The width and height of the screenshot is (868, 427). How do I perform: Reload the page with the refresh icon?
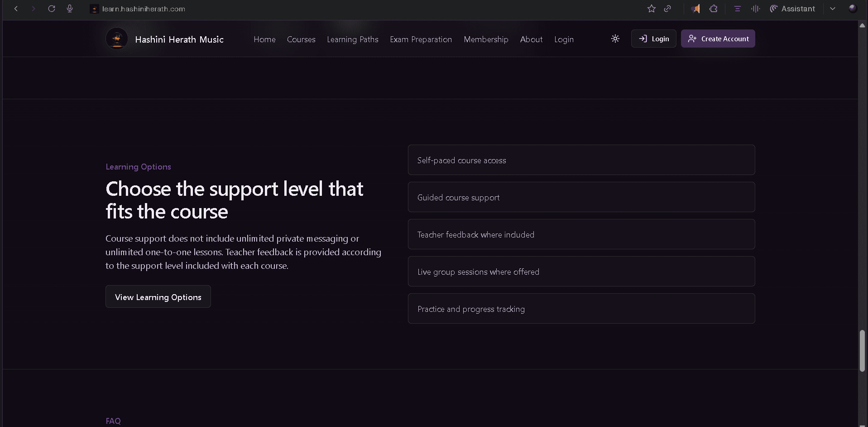[52, 9]
